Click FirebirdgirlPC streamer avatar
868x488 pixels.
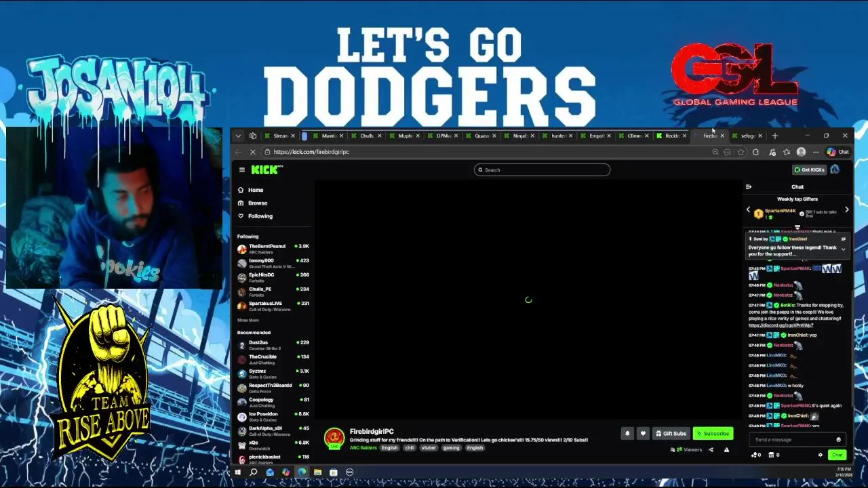[x=334, y=439]
